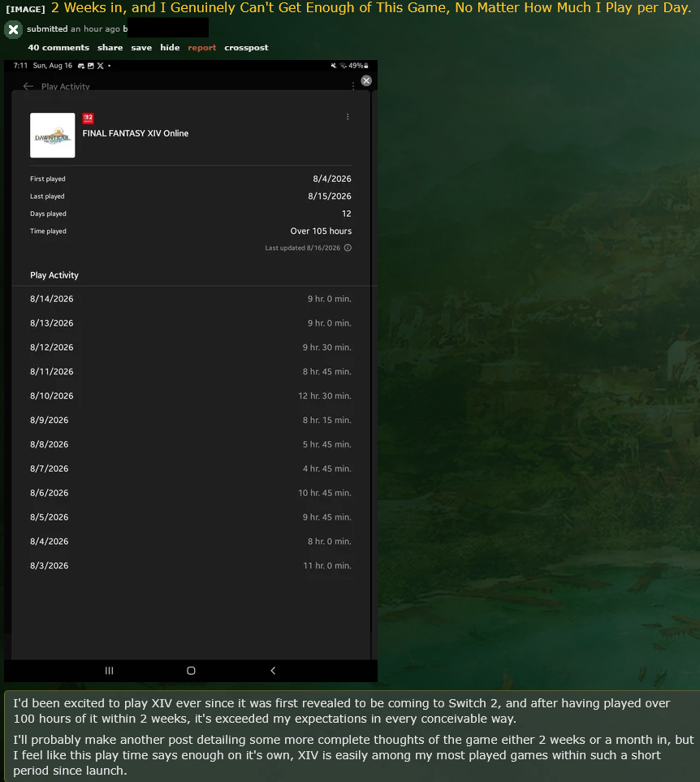The image size is (700, 782).
Task: Open the three-dot menu in Play Activity header
Action: click(353, 86)
